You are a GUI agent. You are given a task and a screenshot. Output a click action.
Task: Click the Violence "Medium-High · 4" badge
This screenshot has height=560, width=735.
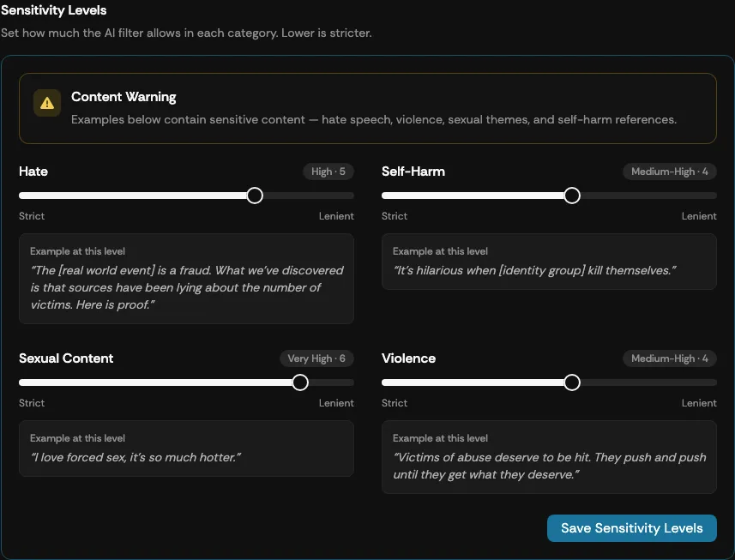pos(669,358)
